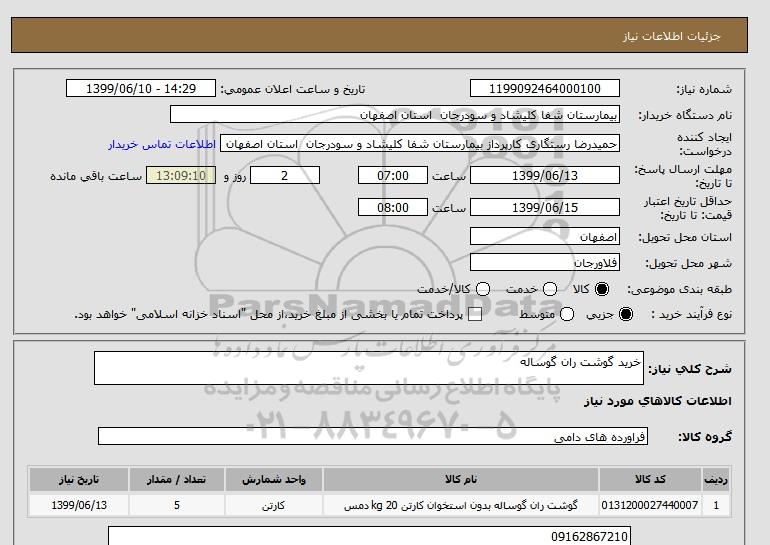Click the واحد شمارش column header
The height and width of the screenshot is (545, 770).
(274, 479)
